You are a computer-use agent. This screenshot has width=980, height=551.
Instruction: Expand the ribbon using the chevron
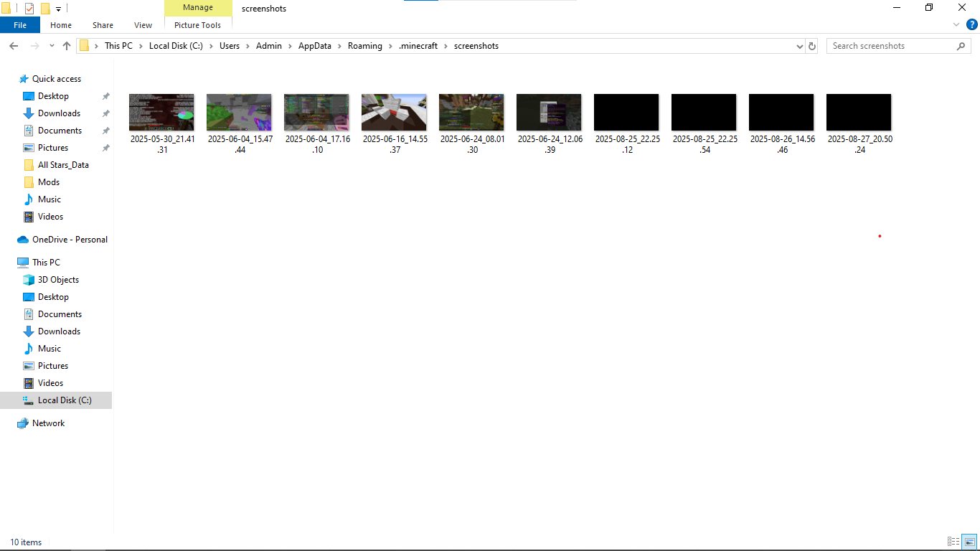pos(956,25)
